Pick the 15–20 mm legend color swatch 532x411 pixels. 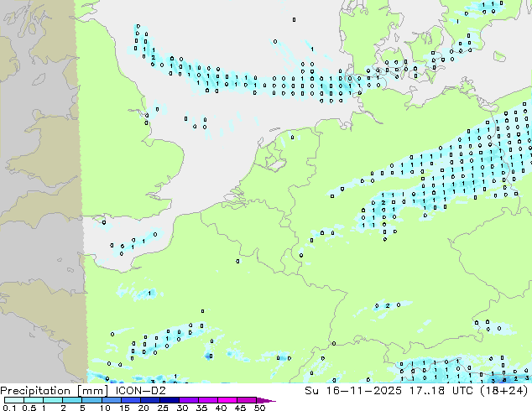[130, 400]
